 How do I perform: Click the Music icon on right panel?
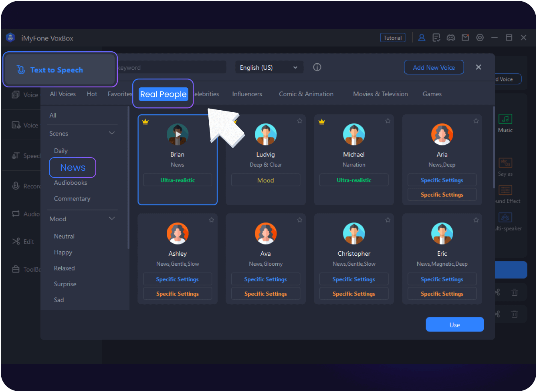(505, 119)
